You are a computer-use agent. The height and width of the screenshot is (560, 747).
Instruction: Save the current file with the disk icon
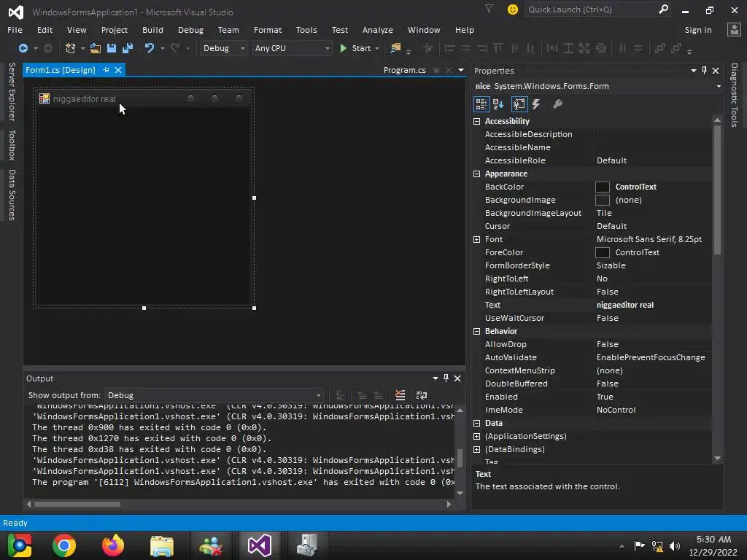point(112,48)
